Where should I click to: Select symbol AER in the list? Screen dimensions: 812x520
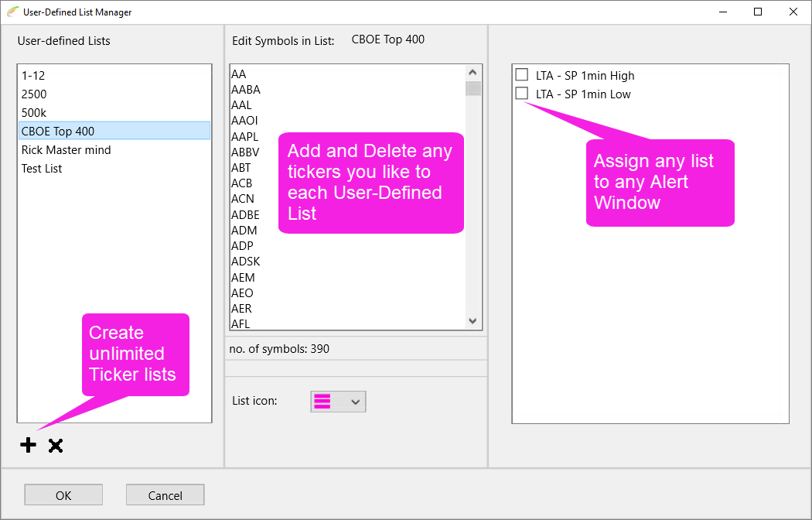[348, 309]
